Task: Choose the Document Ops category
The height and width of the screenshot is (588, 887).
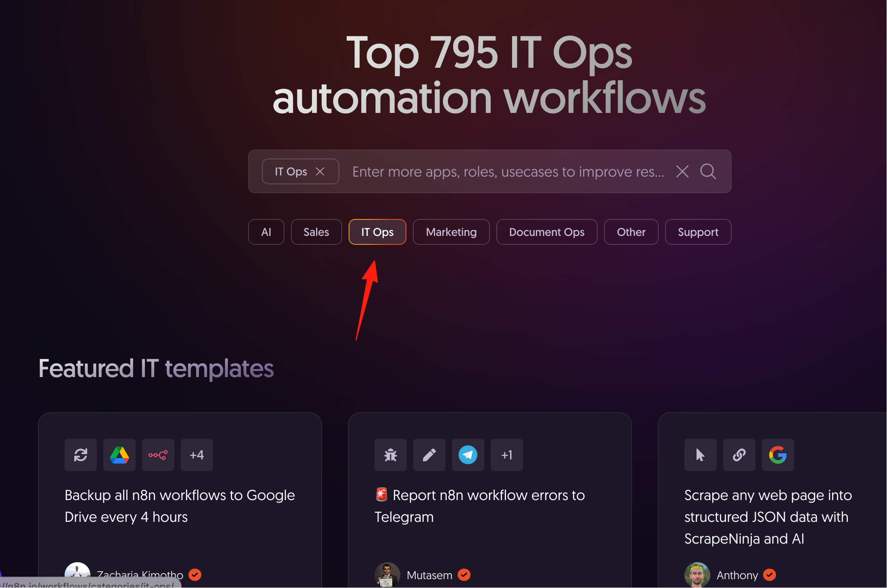Action: [547, 232]
